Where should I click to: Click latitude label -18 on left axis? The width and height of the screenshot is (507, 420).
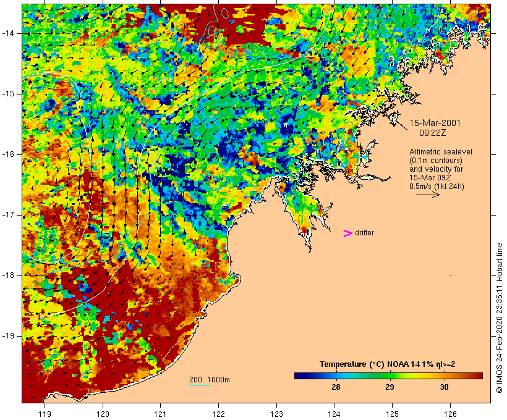pyautogui.click(x=8, y=275)
